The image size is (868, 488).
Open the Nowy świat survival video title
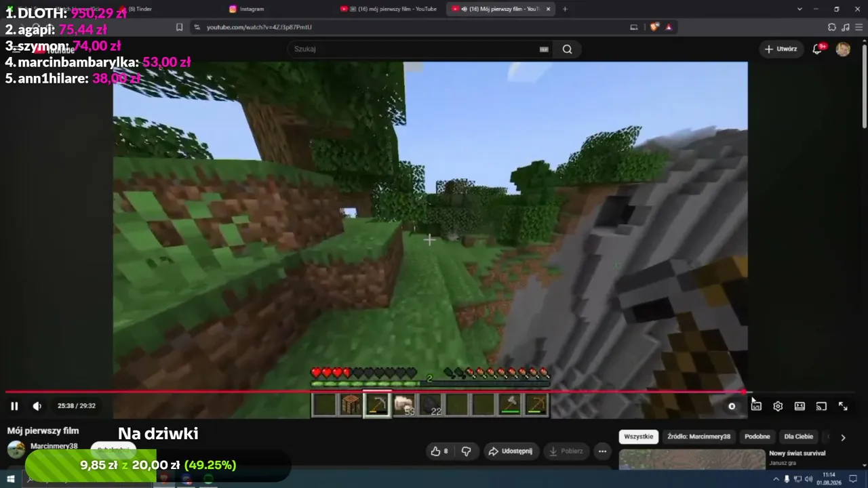pos(797,453)
